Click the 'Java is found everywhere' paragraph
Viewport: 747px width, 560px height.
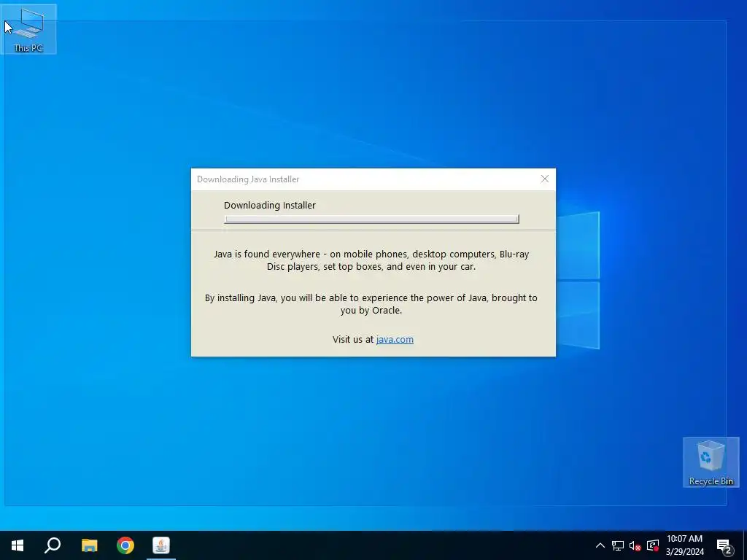371,260
